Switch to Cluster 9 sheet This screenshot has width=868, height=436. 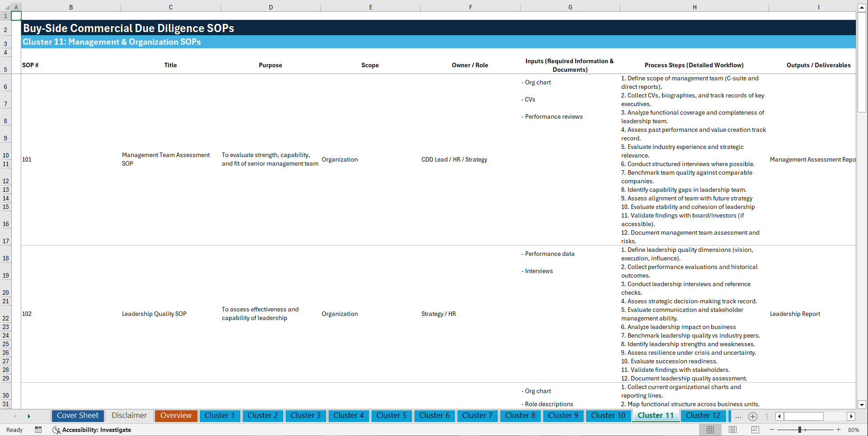pyautogui.click(x=563, y=416)
